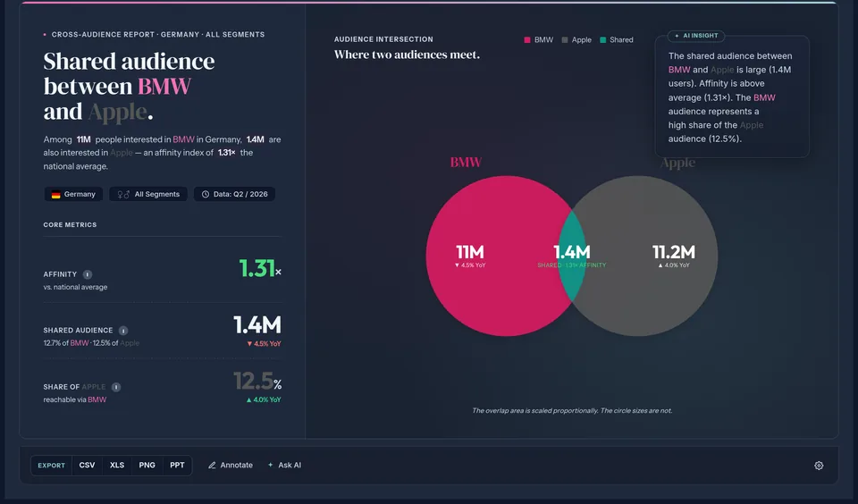
Task: Select the green shared overlap in the Venn diagram
Action: tap(572, 256)
